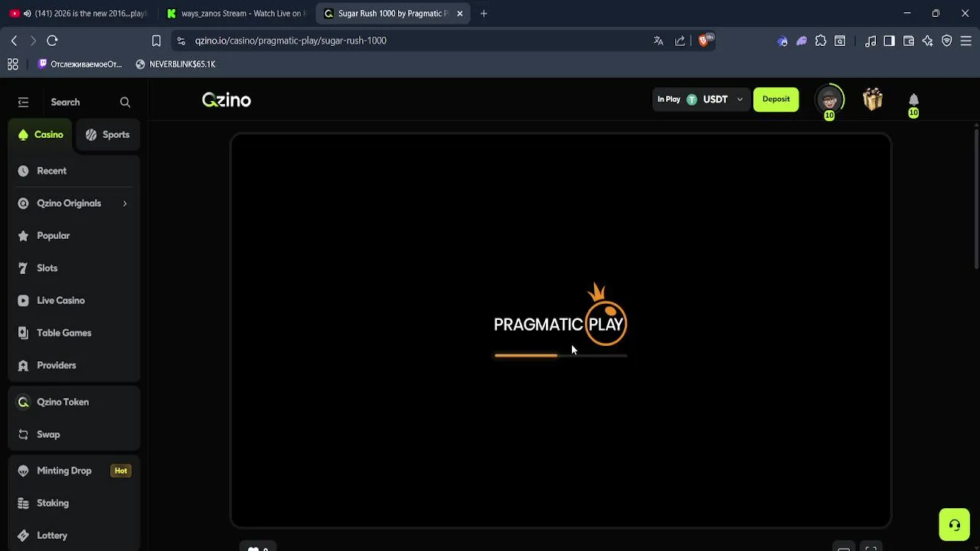The height and width of the screenshot is (551, 980).
Task: Open the Staking page
Action: (x=74, y=503)
